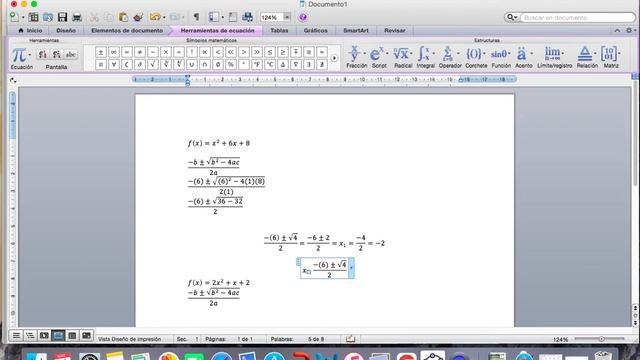
Task: Toggle the sidebar panel button
Action: [x=214, y=17]
